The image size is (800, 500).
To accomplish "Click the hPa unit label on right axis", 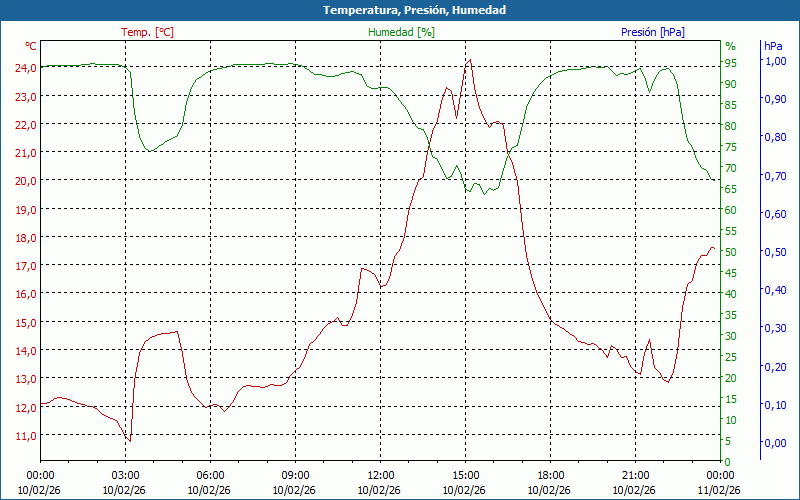I will click(772, 46).
